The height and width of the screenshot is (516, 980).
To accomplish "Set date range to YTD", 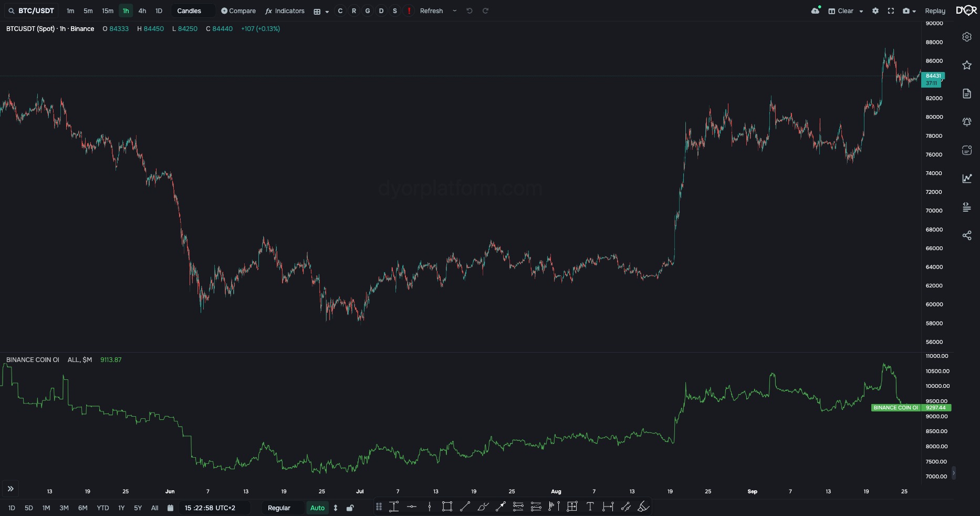I will pos(103,508).
